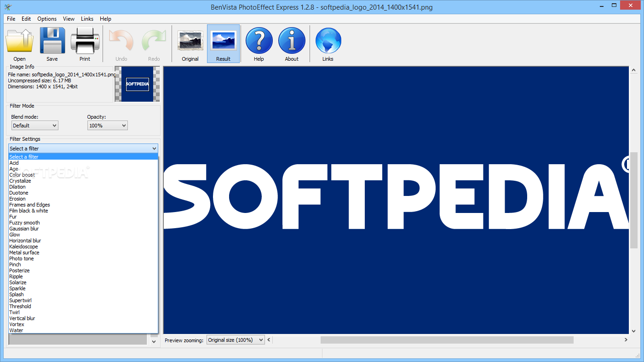Select the Kaleidoscope filter
The image size is (644, 362).
83,247
